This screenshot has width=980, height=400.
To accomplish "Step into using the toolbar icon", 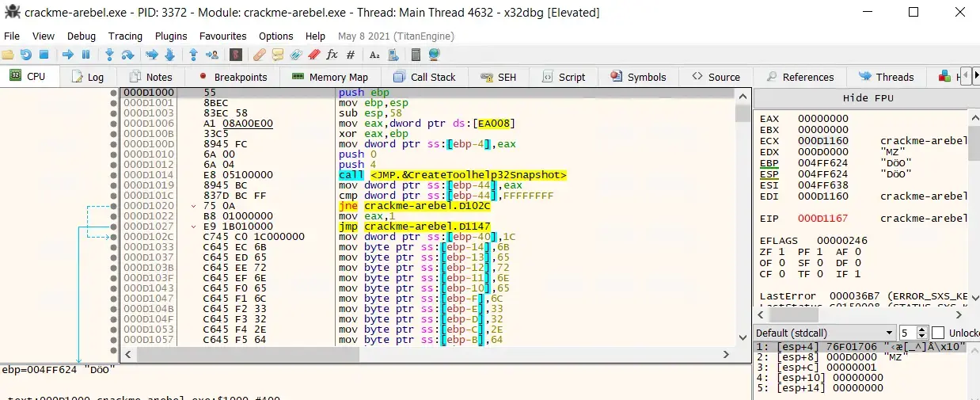I will click(x=109, y=55).
